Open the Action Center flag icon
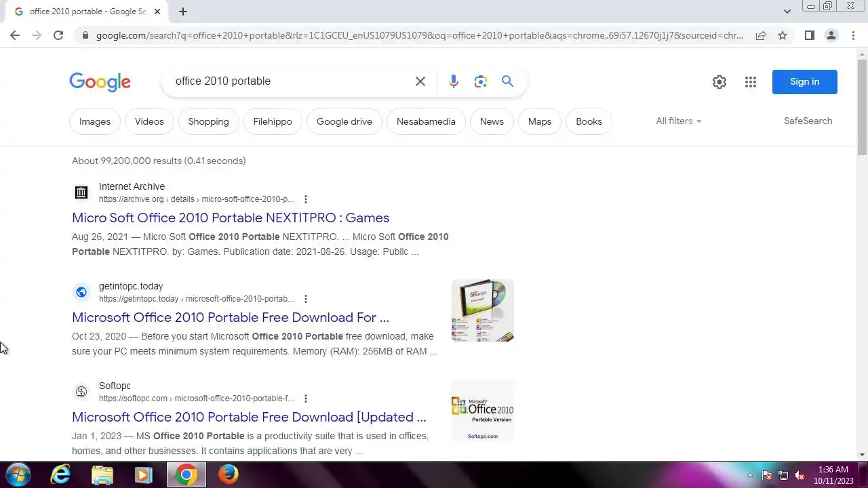Viewport: 868px width, 488px height. 767,475
